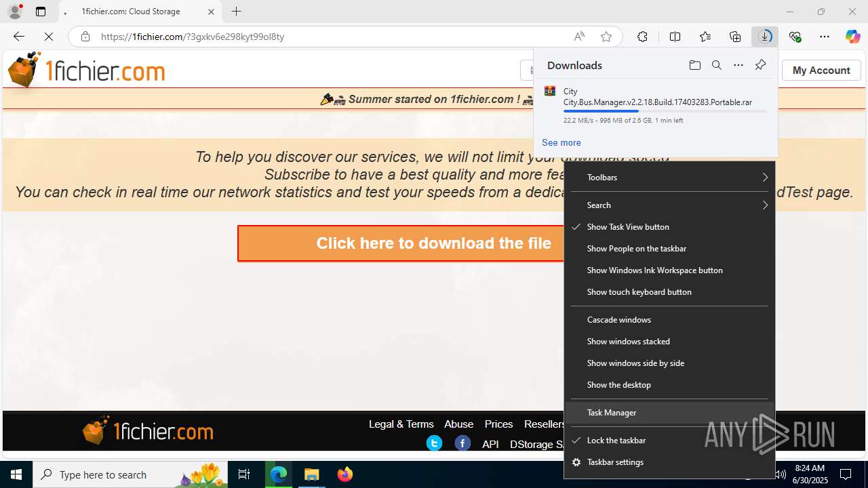
Task: Expand the Toolbars submenu
Action: coord(669,178)
